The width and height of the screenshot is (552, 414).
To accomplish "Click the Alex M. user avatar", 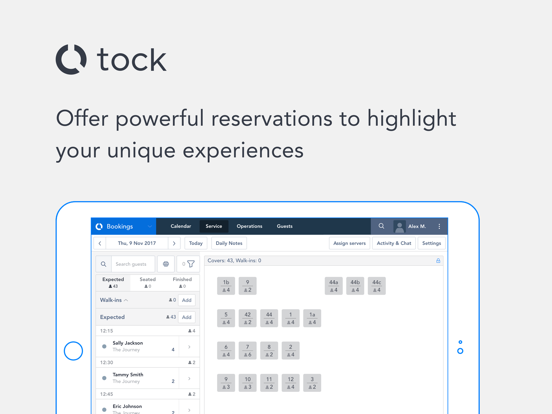I will [400, 226].
